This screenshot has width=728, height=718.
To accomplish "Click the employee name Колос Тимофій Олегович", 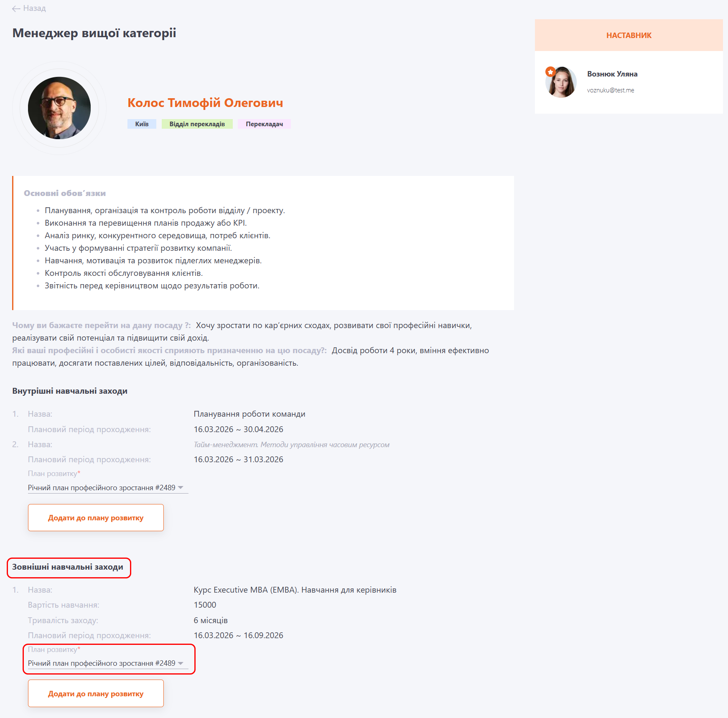I will tap(205, 103).
